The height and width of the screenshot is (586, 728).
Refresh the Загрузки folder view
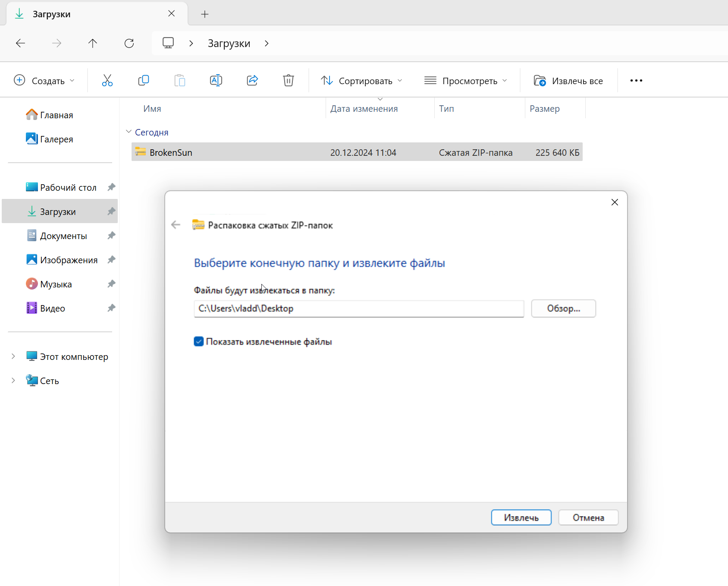tap(129, 43)
